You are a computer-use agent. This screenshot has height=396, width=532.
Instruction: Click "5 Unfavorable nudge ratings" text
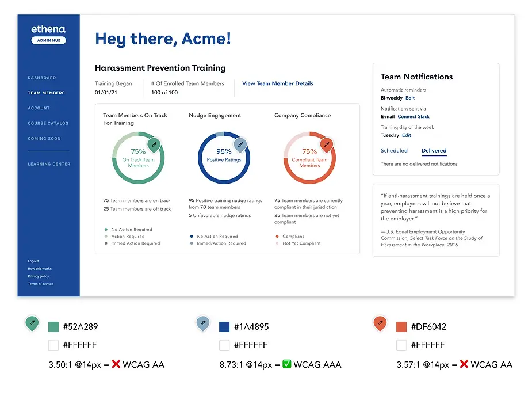[x=220, y=215]
